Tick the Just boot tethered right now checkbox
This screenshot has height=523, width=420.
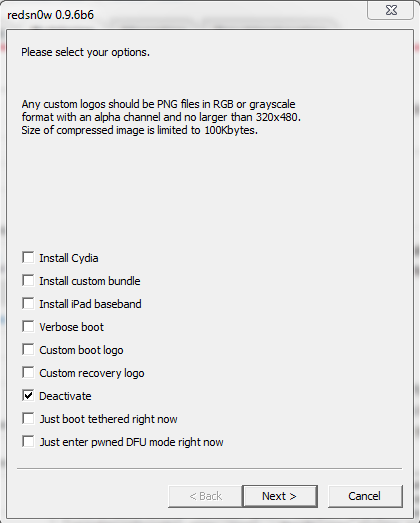[x=28, y=419]
